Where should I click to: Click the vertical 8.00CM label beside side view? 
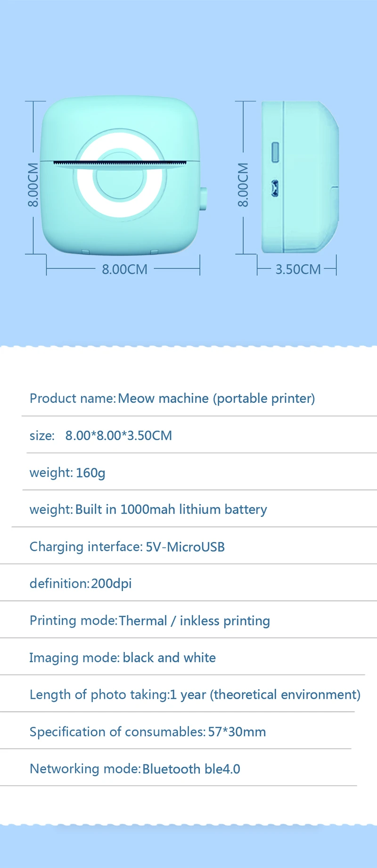coord(243,185)
